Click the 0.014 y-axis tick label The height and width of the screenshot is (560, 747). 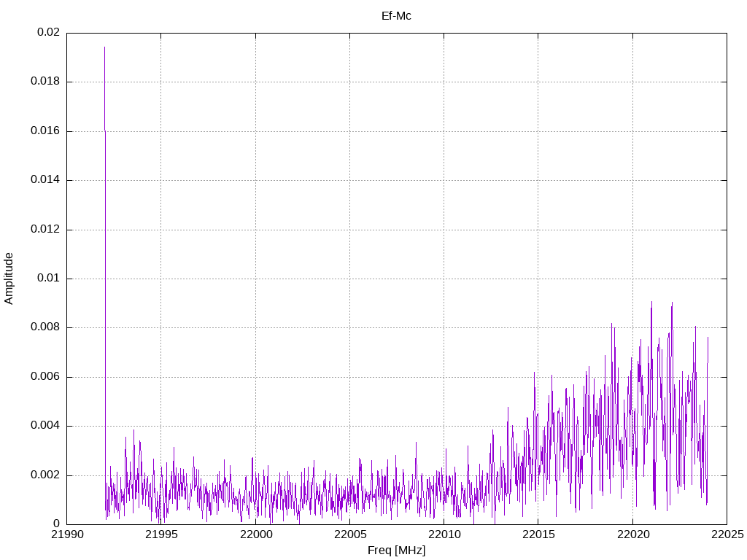tap(45, 180)
